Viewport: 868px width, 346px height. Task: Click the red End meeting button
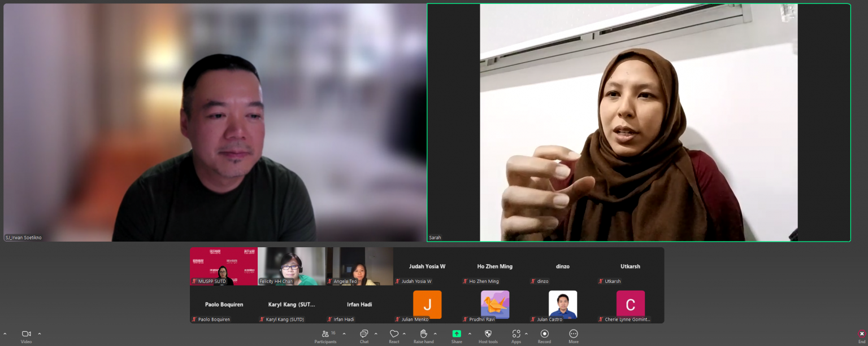click(861, 334)
